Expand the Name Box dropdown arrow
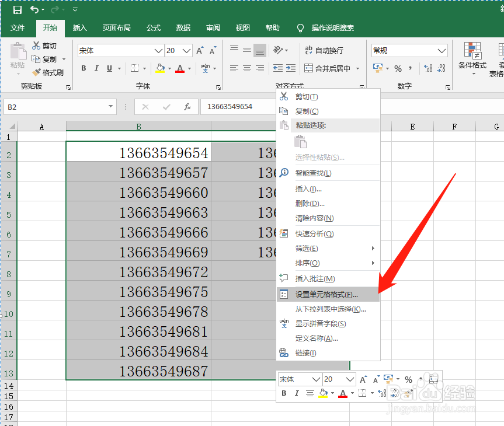 click(110, 106)
